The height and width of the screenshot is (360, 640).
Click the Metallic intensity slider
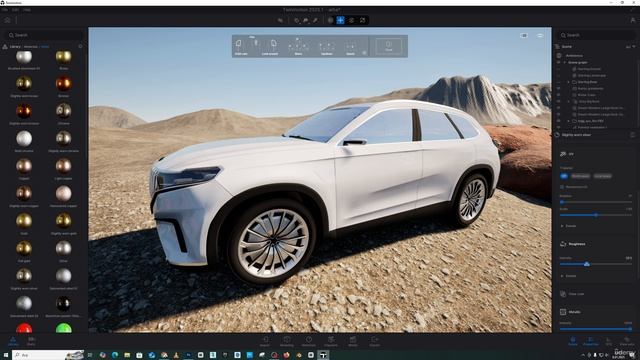click(596, 329)
